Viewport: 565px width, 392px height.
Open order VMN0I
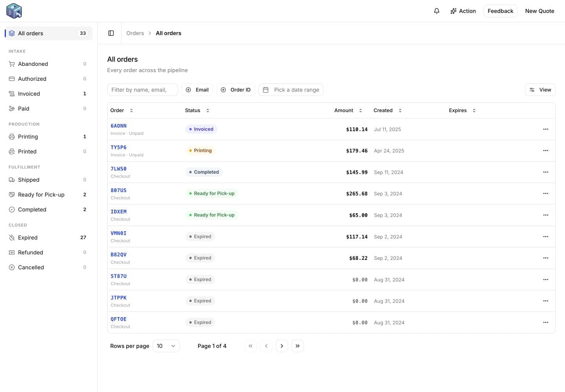[118, 233]
